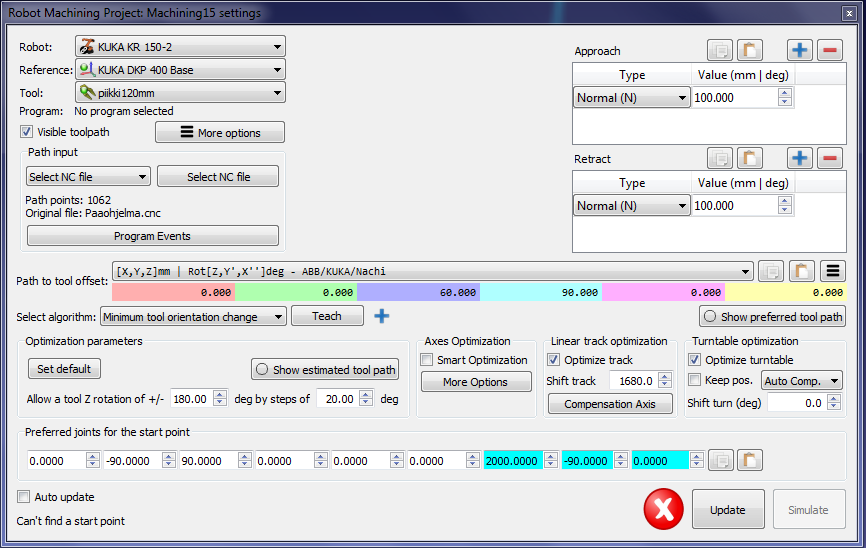The height and width of the screenshot is (548, 866).
Task: Click the Program Events button
Action: point(153,236)
